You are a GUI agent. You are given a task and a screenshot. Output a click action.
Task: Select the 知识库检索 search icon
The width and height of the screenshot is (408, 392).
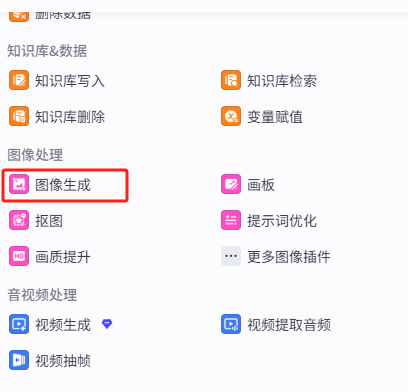[231, 80]
